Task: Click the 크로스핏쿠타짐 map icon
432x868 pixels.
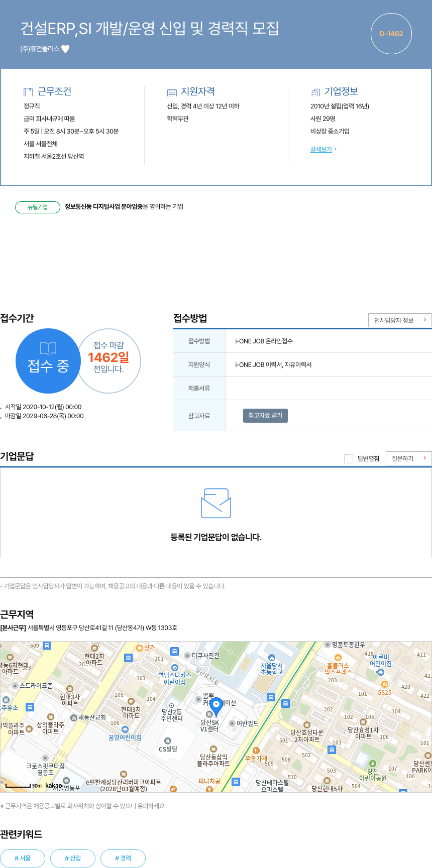Action: coord(45,758)
